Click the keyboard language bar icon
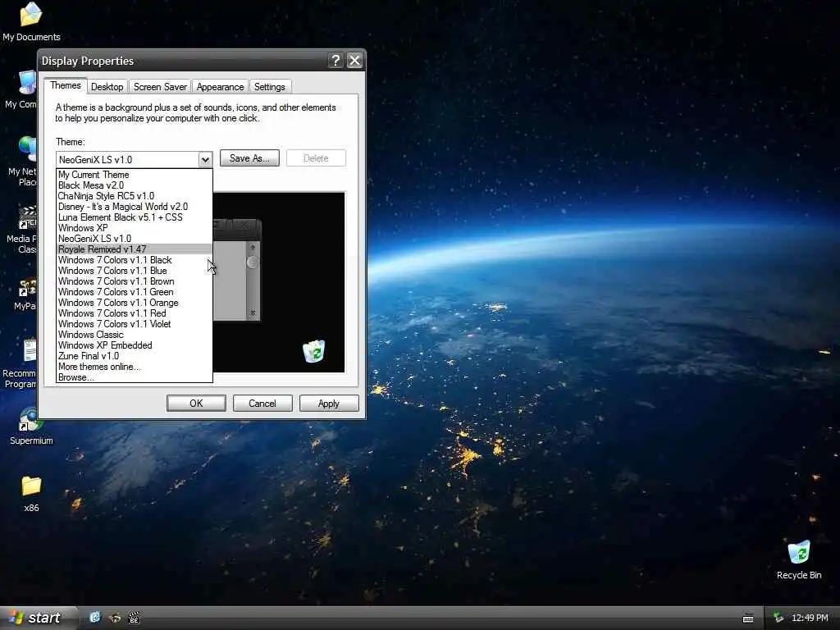This screenshot has width=840, height=630. (x=748, y=619)
